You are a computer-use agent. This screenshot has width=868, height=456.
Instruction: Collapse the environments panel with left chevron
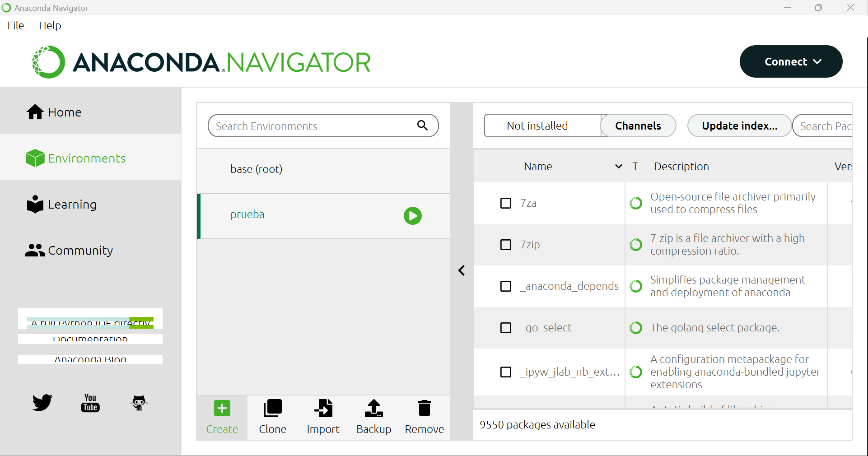tap(462, 270)
